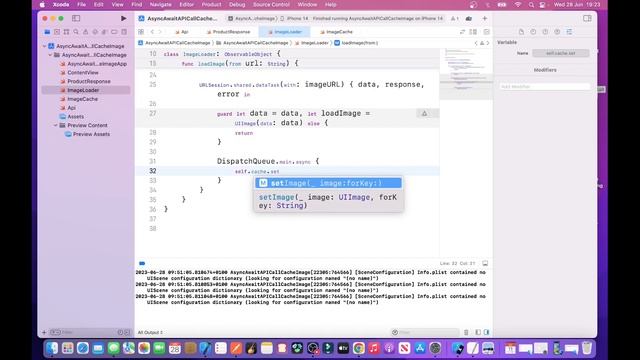
Task: Switch to the ProductResponse editor tab
Action: coord(228,32)
